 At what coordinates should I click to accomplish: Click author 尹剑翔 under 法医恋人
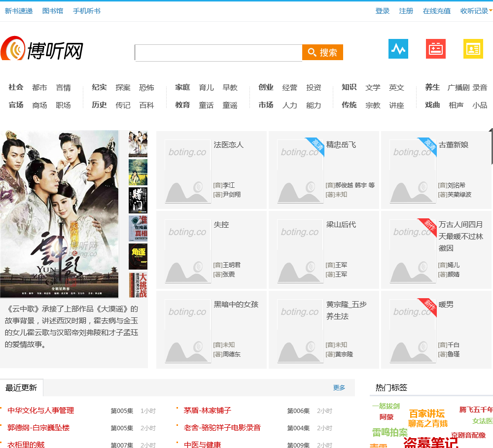point(231,195)
